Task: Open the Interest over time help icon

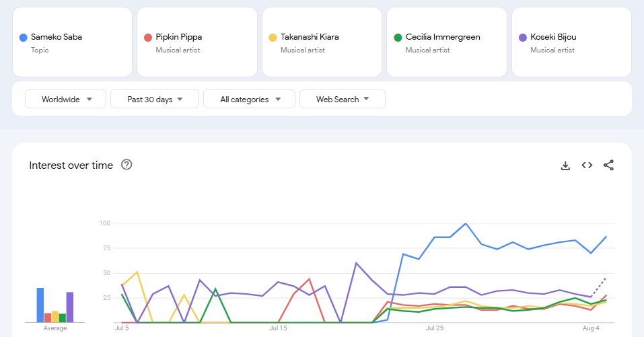Action: click(127, 165)
